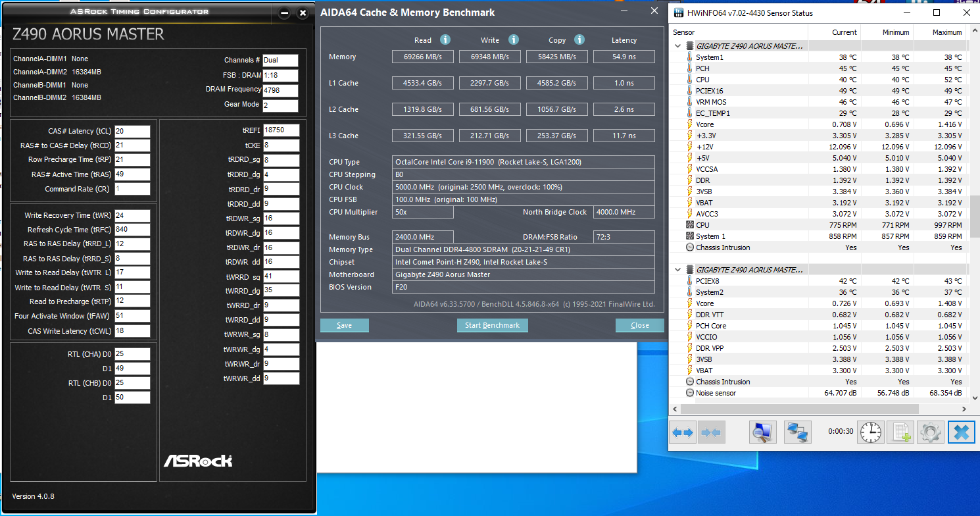Click the Gear Mode field in ASRock
Screen dimensions: 980x516
tap(280, 106)
